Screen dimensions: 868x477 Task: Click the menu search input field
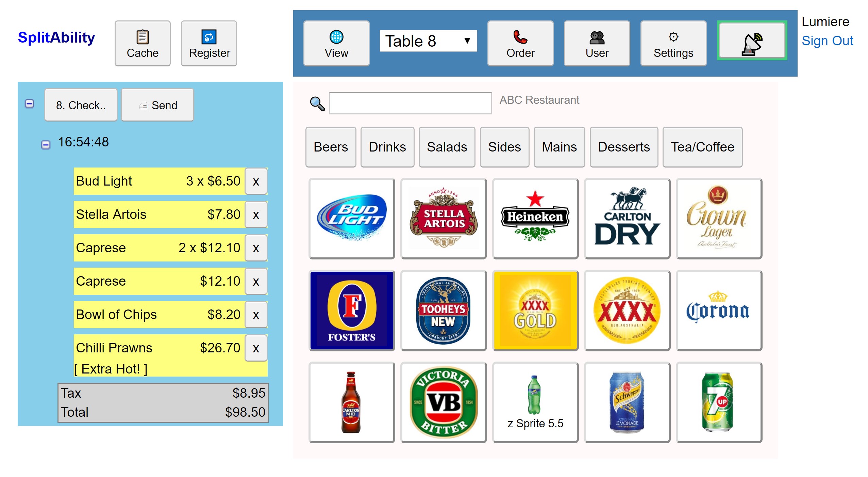click(410, 103)
